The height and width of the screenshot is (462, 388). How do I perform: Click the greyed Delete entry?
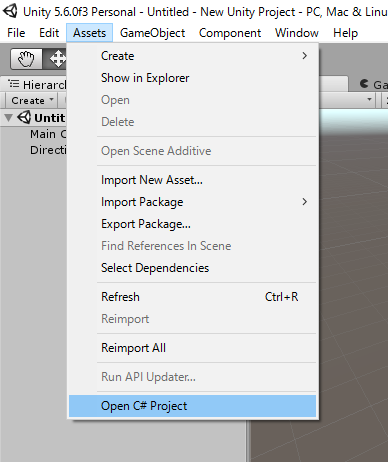(192, 122)
